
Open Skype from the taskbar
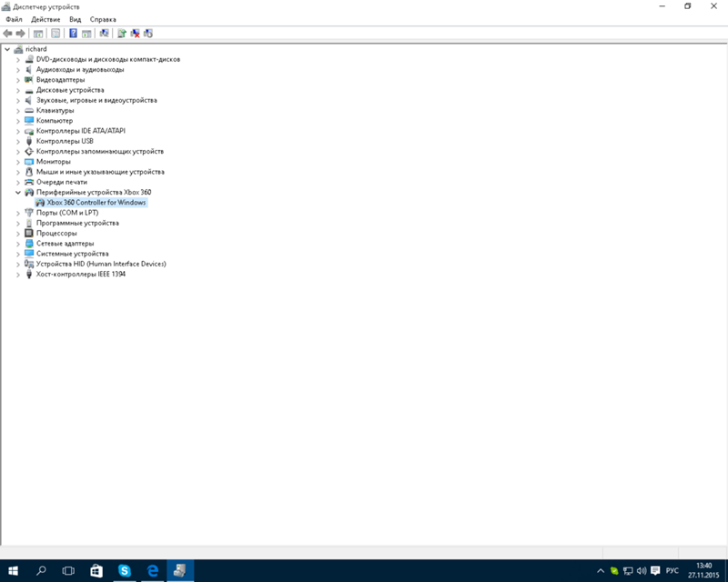point(125,570)
